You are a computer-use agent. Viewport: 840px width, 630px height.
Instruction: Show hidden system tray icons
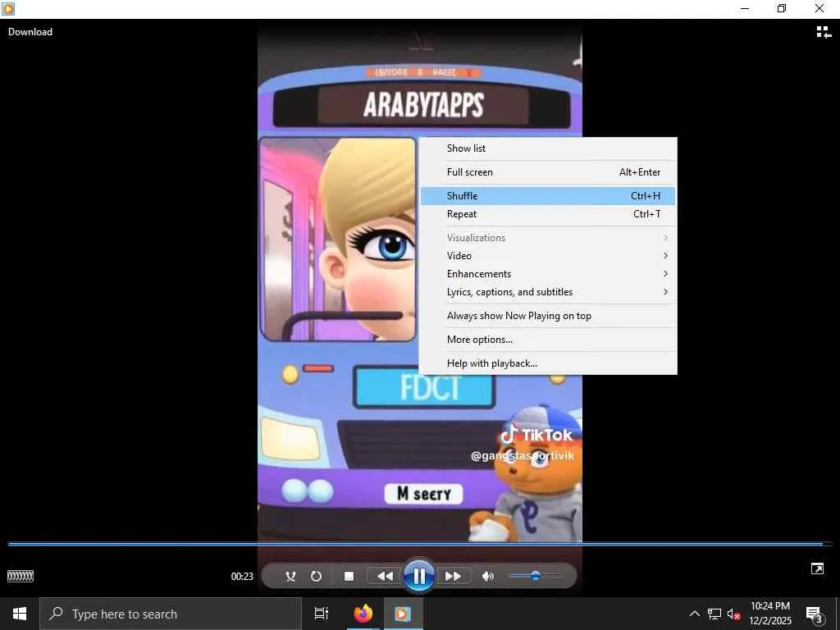pos(694,614)
